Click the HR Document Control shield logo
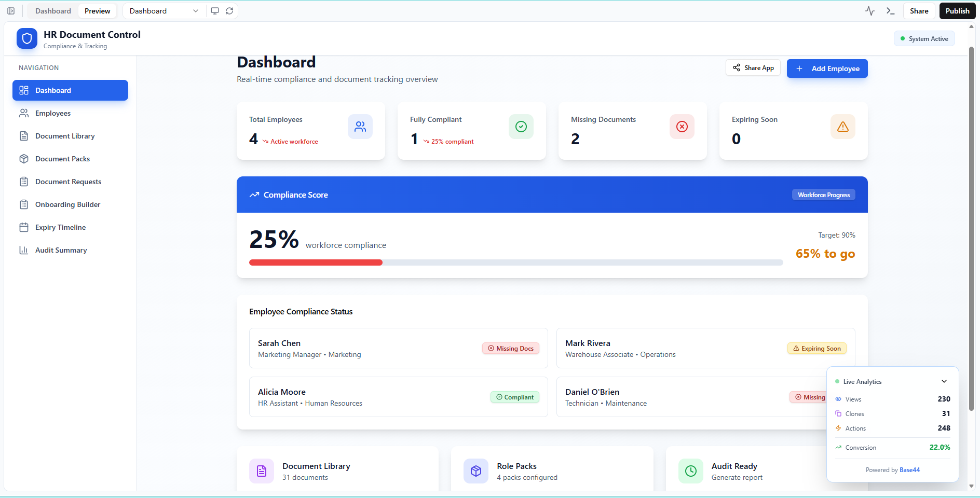980x498 pixels. pos(27,38)
